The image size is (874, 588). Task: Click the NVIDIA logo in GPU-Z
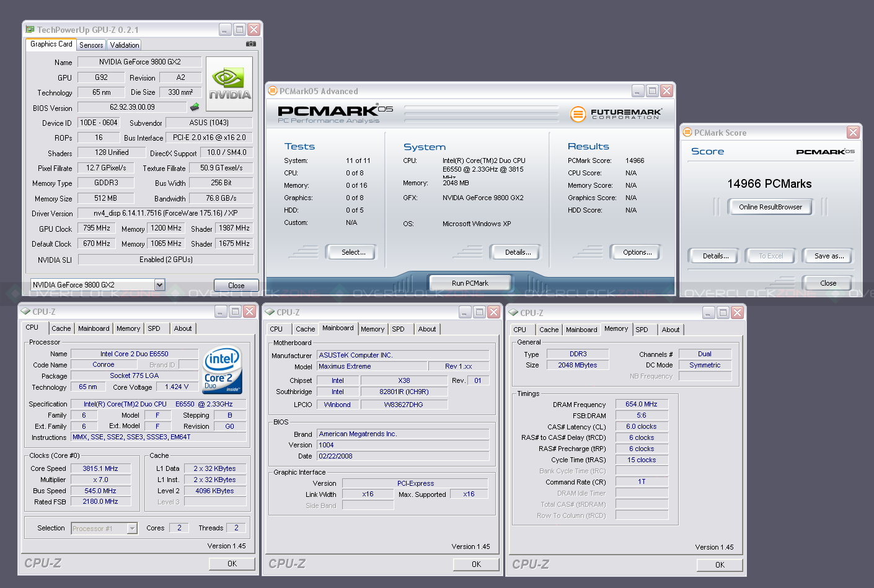(x=229, y=84)
